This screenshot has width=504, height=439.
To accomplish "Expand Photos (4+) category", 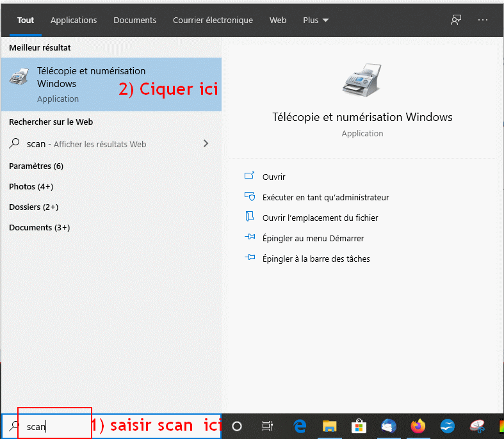I will coord(31,187).
